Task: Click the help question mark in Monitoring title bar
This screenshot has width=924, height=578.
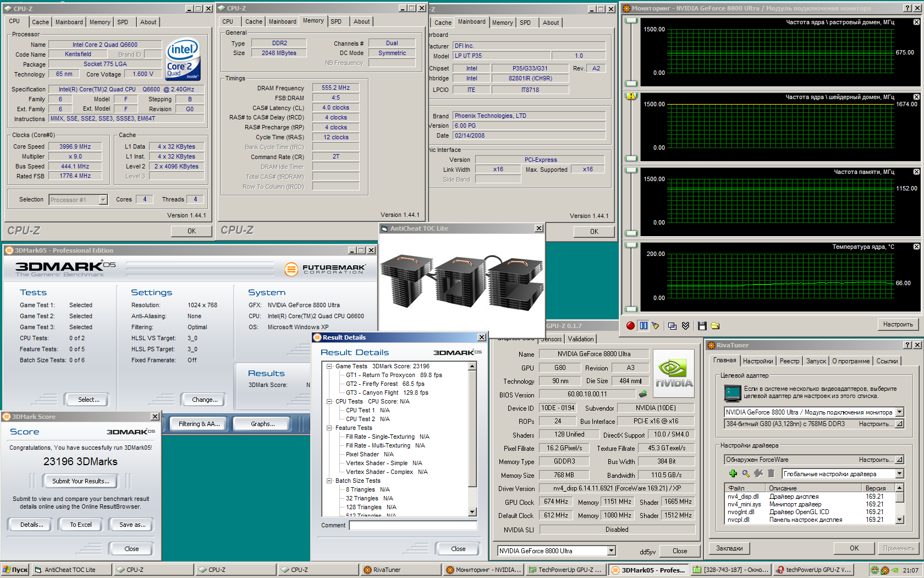Action: tap(908, 8)
